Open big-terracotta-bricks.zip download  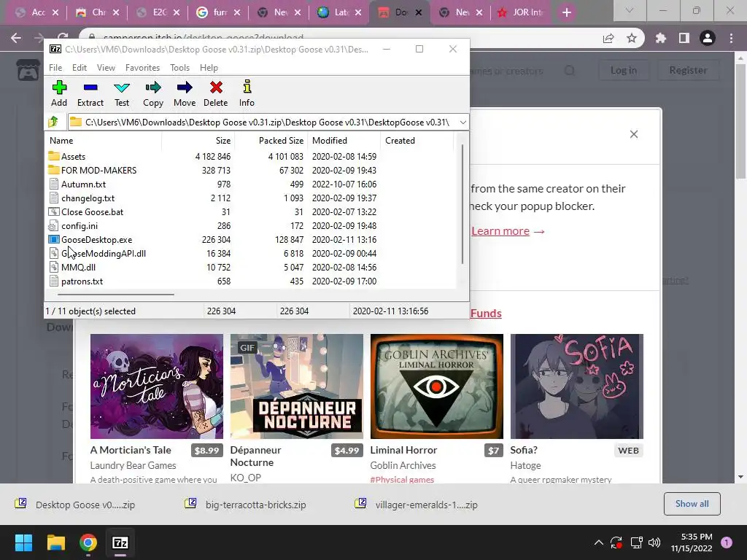pyautogui.click(x=246, y=505)
